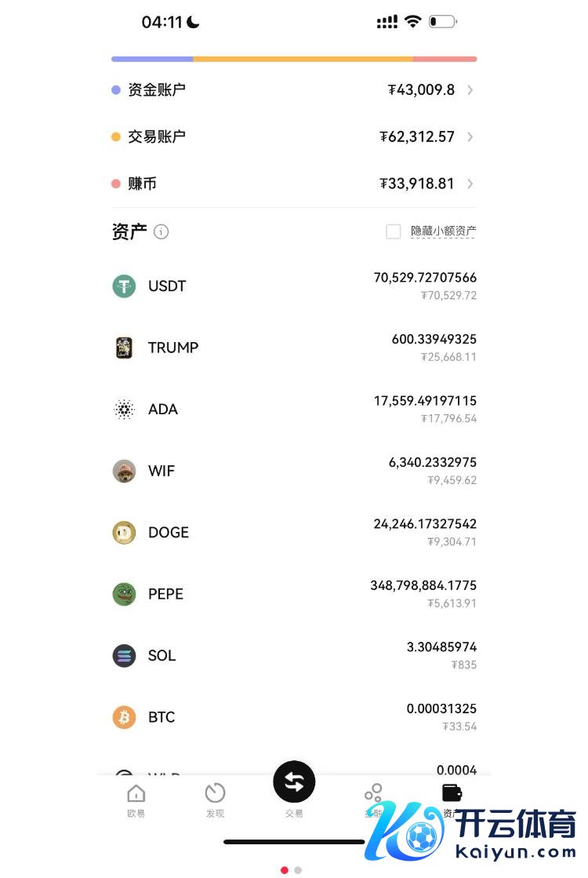Screen dimensions: 588x878
Task: Tap the SOL Solana icon
Action: point(124,656)
